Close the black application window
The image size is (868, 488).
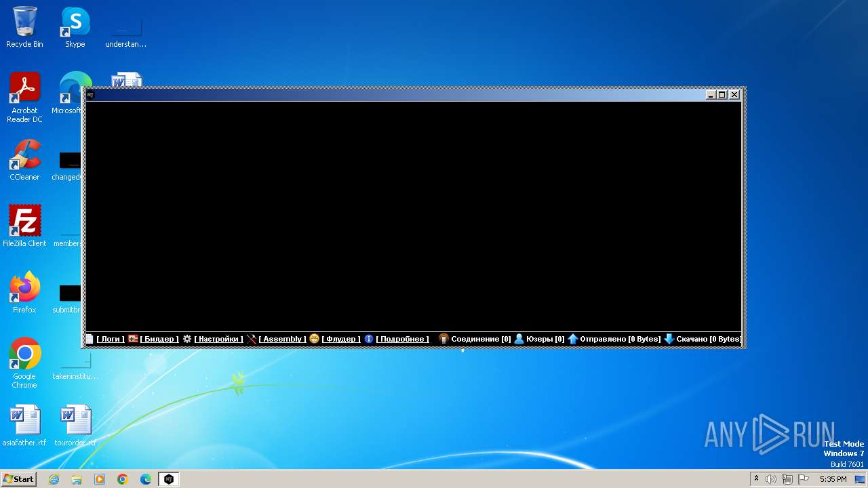coord(734,95)
